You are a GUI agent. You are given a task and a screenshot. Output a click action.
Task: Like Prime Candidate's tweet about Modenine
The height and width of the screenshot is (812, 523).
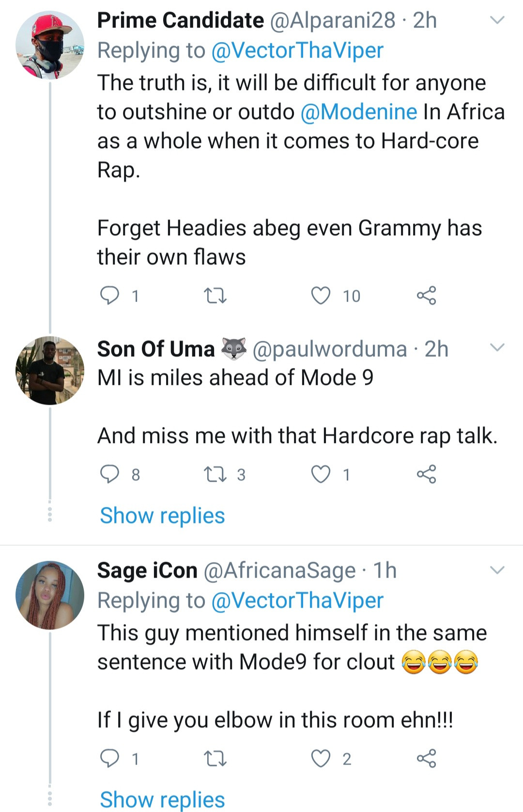[x=321, y=295]
